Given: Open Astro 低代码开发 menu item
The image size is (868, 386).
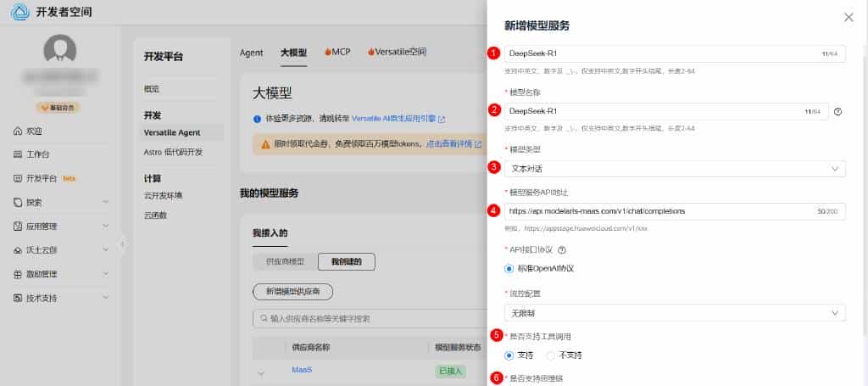Looking at the screenshot, I should click(173, 152).
